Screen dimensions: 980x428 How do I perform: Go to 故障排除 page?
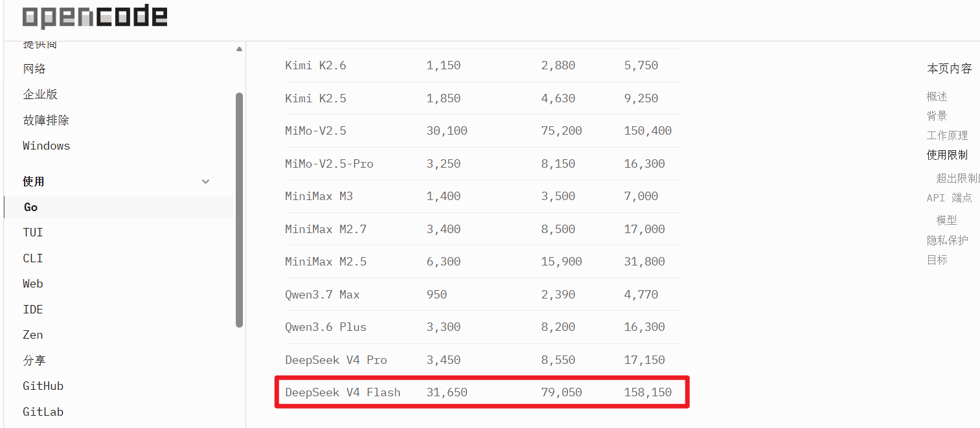[46, 120]
